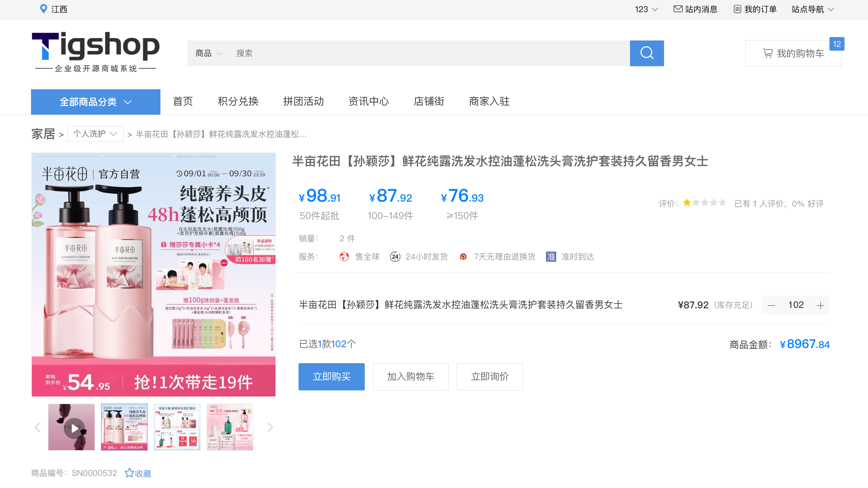Open the 123 account dropdown
The image size is (868, 488).
646,9
